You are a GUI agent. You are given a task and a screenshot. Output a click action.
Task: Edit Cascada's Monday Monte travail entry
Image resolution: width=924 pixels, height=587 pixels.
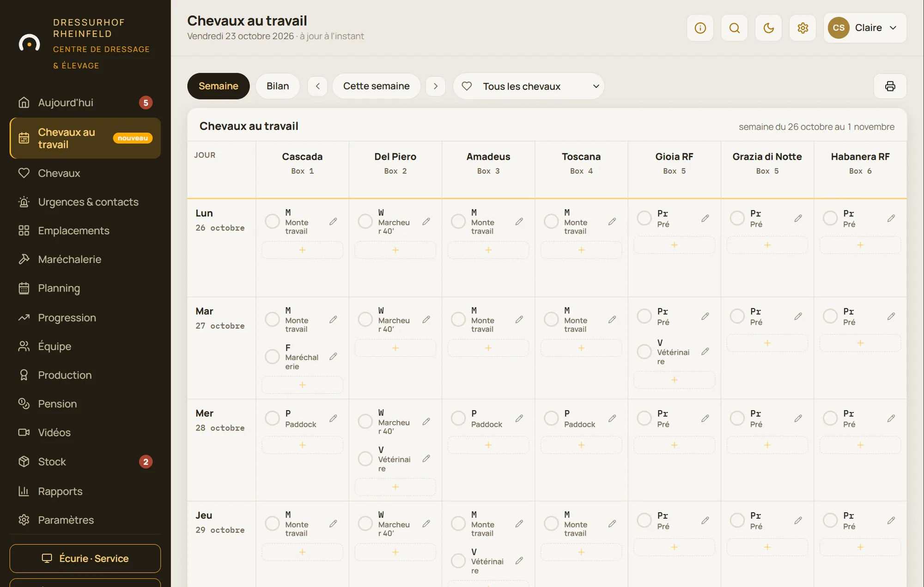coord(333,222)
